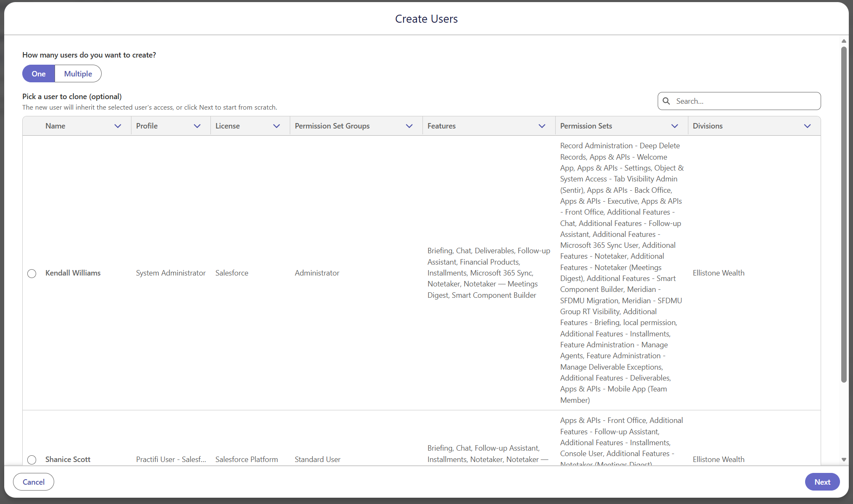This screenshot has height=504, width=853.
Task: Click the Cancel button
Action: 34,482
